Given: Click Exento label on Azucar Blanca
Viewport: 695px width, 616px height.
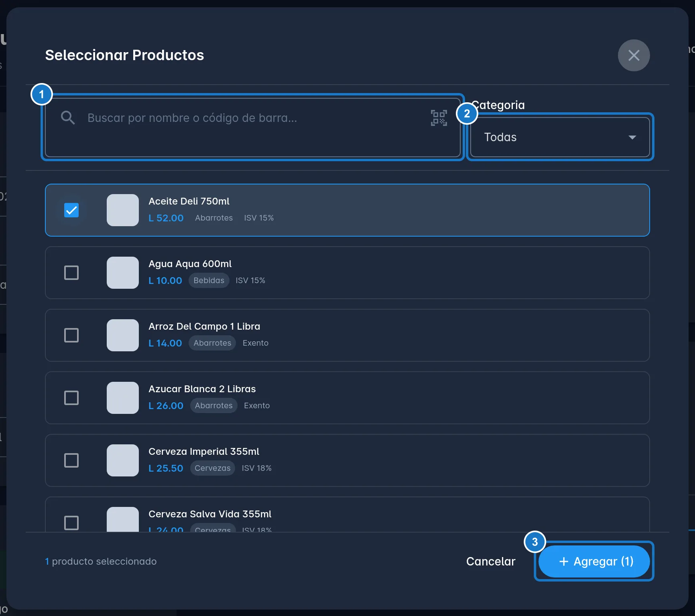Looking at the screenshot, I should pyautogui.click(x=257, y=405).
